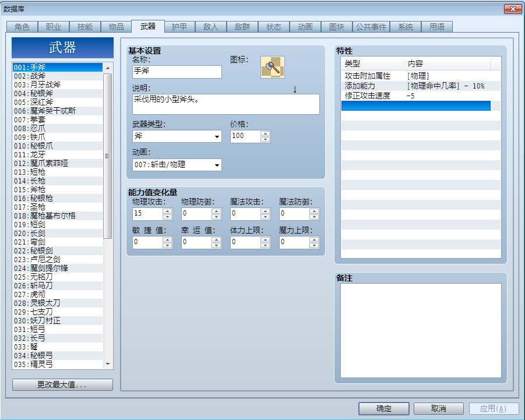Increase 魔法防御 with its up arrow
This screenshot has height=420, width=525.
(x=314, y=211)
